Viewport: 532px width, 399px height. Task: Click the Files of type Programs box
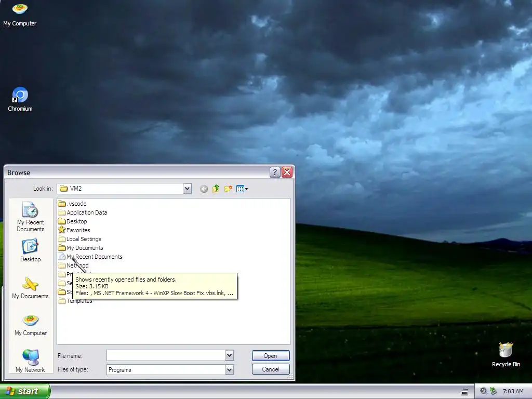pyautogui.click(x=166, y=369)
